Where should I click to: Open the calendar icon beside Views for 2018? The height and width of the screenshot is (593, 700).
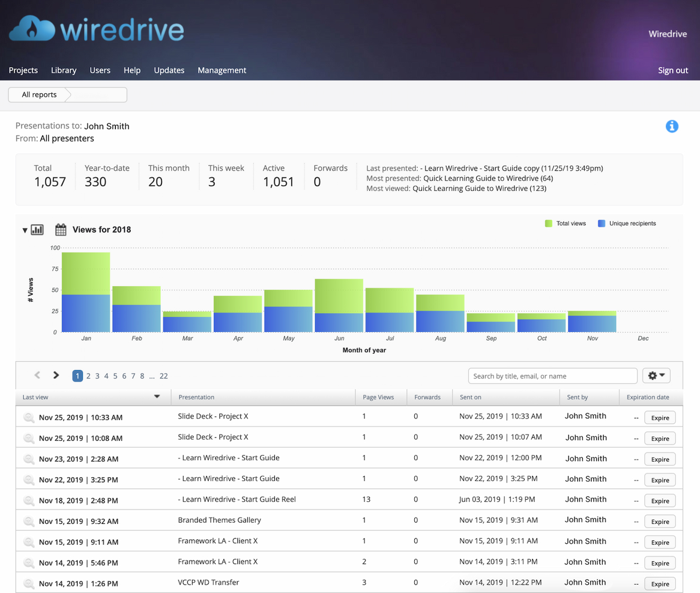point(61,230)
